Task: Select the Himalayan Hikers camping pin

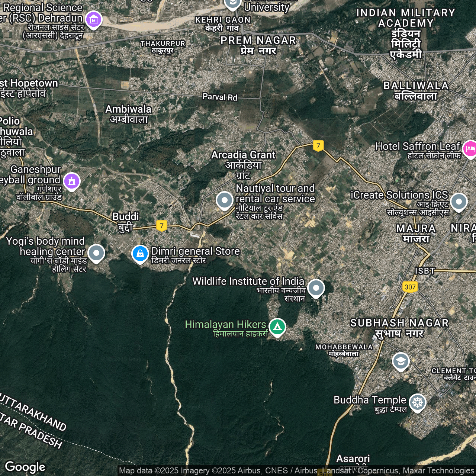Action: pos(277,327)
